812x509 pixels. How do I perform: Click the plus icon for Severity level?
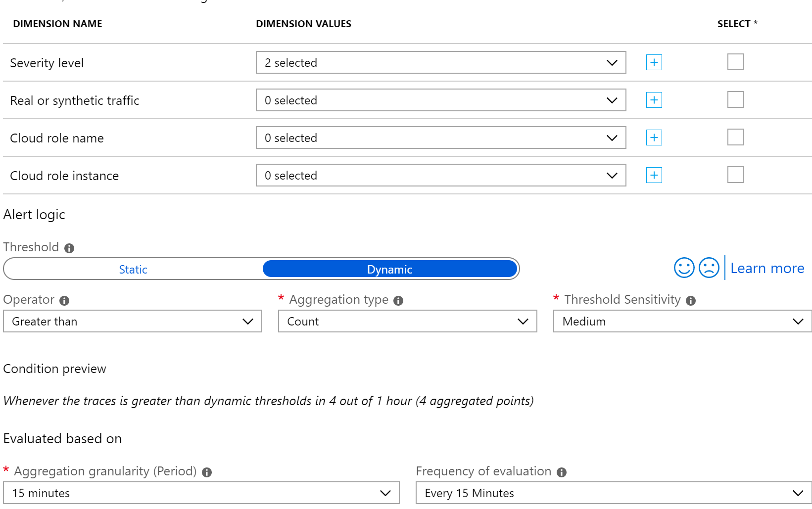pyautogui.click(x=654, y=62)
